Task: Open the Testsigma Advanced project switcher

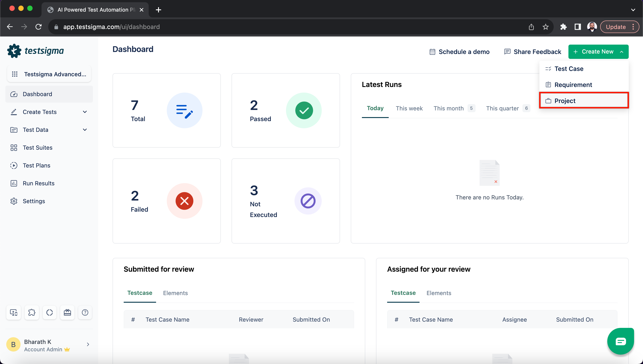Action: tap(49, 74)
